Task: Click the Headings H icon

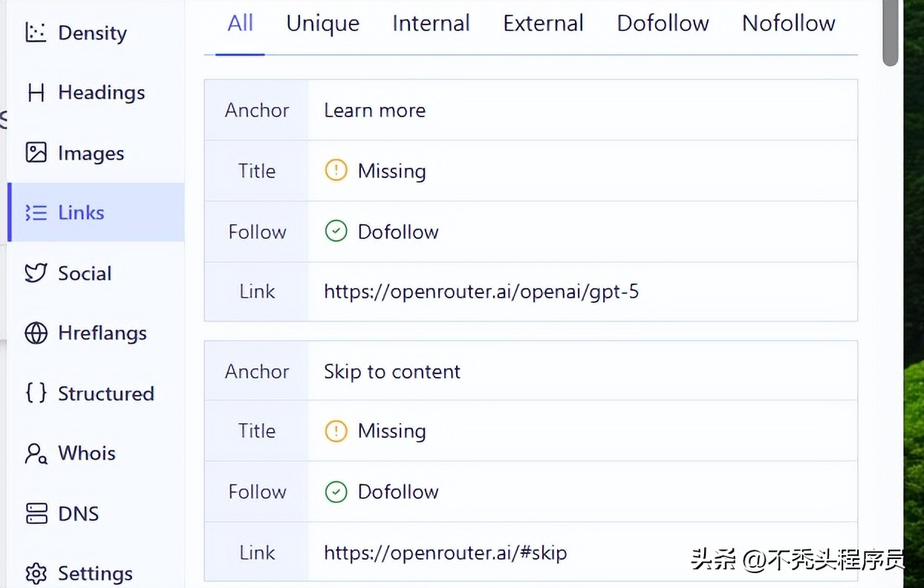Action: coord(36,93)
